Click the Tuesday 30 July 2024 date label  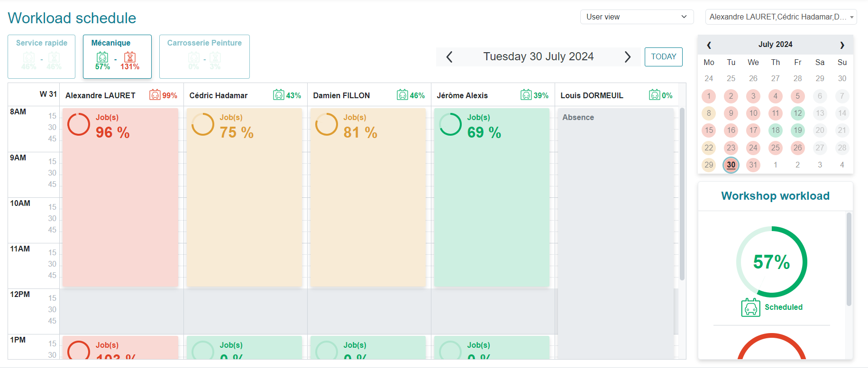coord(538,56)
